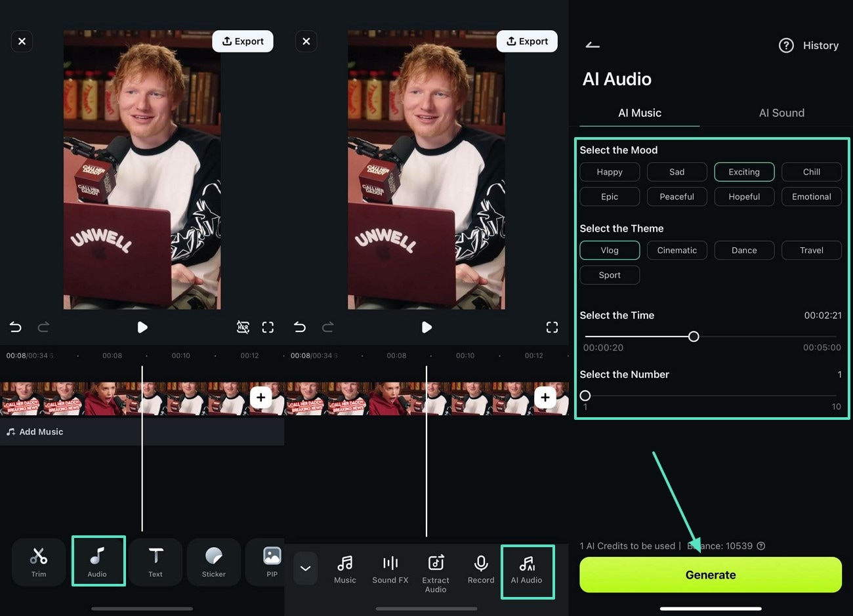Play the video in left editor

point(142,327)
